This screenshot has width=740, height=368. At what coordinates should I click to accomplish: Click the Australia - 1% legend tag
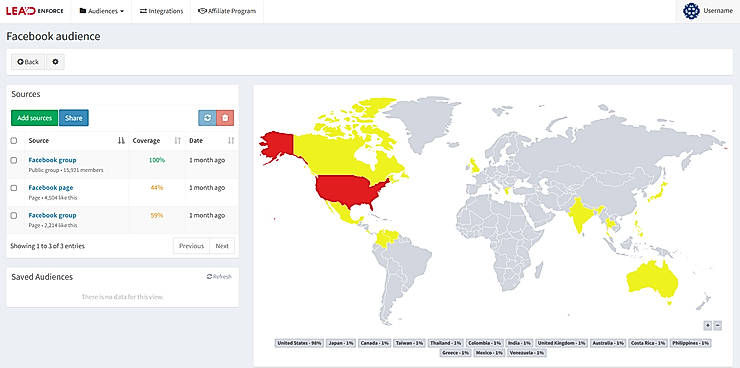point(608,343)
